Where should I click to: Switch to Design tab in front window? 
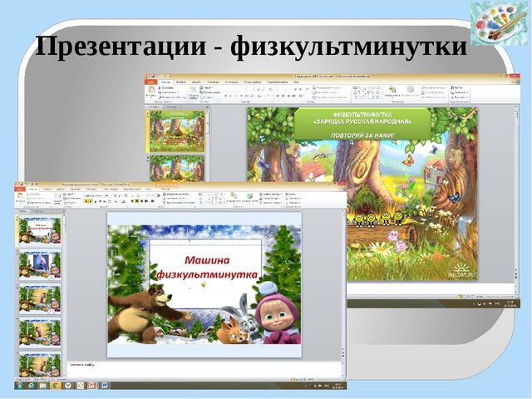[61, 189]
